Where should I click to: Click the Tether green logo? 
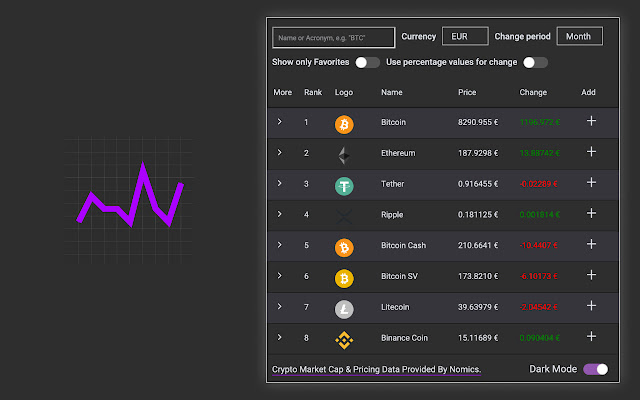point(344,186)
